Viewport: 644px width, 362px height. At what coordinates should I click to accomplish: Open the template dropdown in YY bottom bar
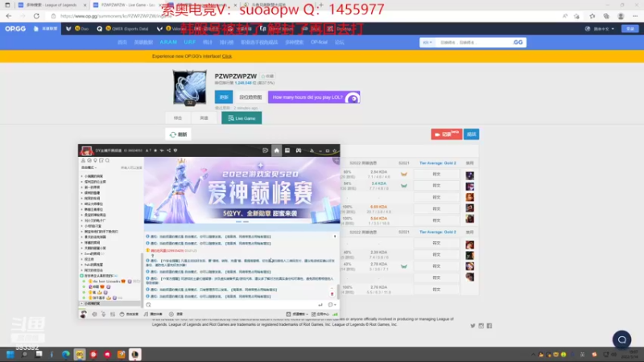click(x=297, y=315)
